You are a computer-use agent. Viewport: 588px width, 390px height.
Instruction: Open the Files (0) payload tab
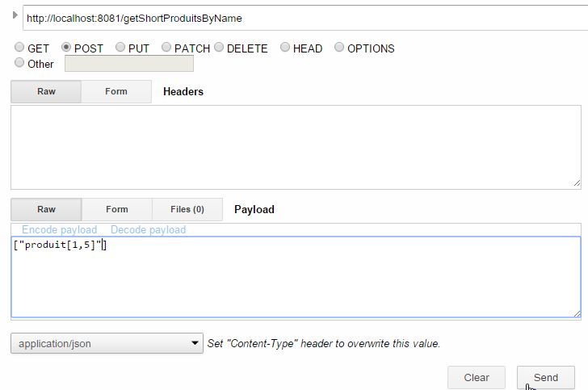pyautogui.click(x=187, y=209)
